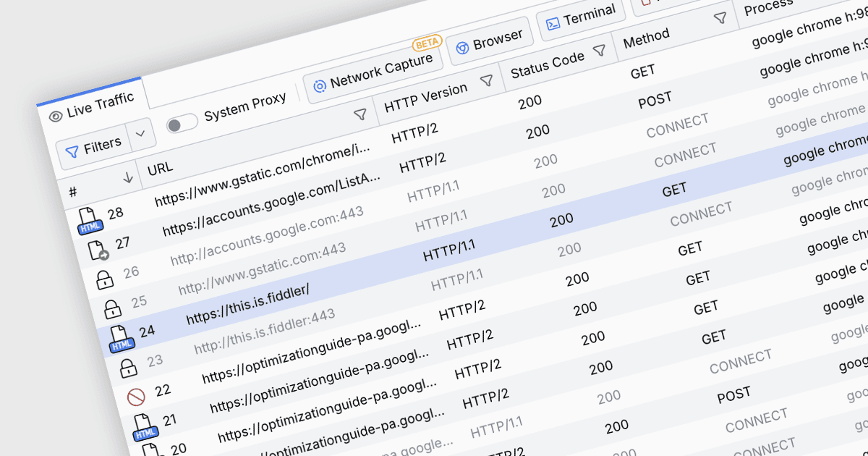868x456 pixels.
Task: Click the padlock icon of session 25
Action: (112, 309)
